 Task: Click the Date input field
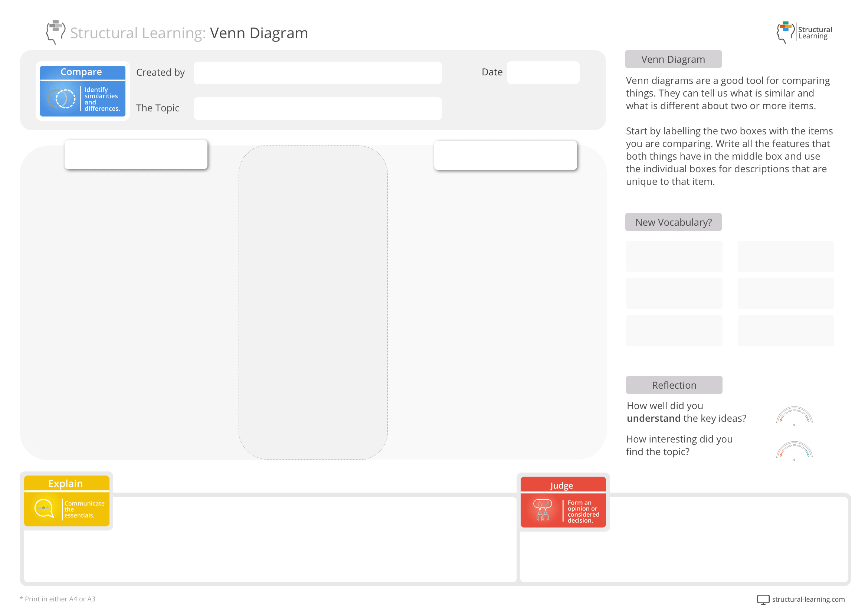[x=543, y=72]
